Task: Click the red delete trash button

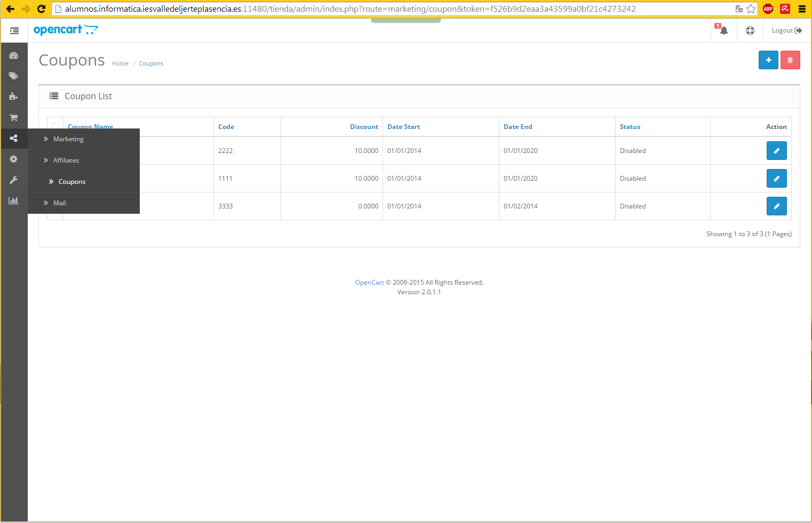Action: tap(790, 60)
